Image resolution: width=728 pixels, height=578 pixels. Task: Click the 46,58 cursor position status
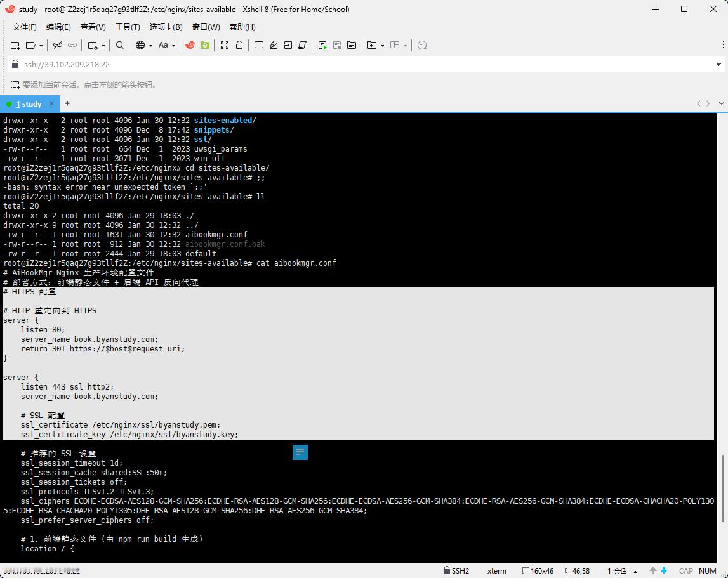click(577, 571)
